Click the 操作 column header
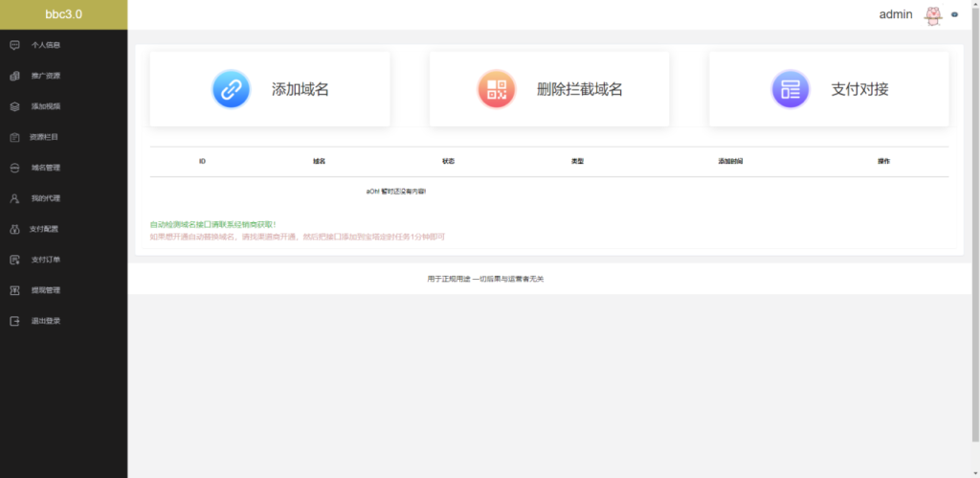Screen dimensions: 980x478 pyautogui.click(x=883, y=162)
